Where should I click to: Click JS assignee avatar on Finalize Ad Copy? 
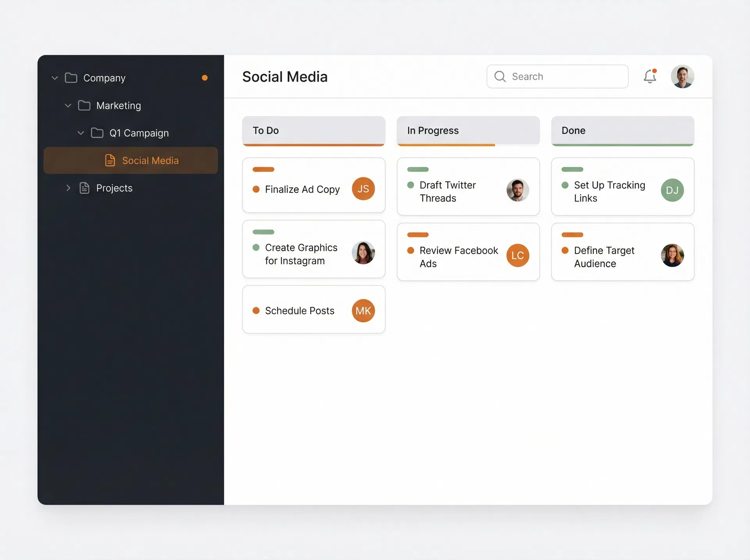click(363, 189)
